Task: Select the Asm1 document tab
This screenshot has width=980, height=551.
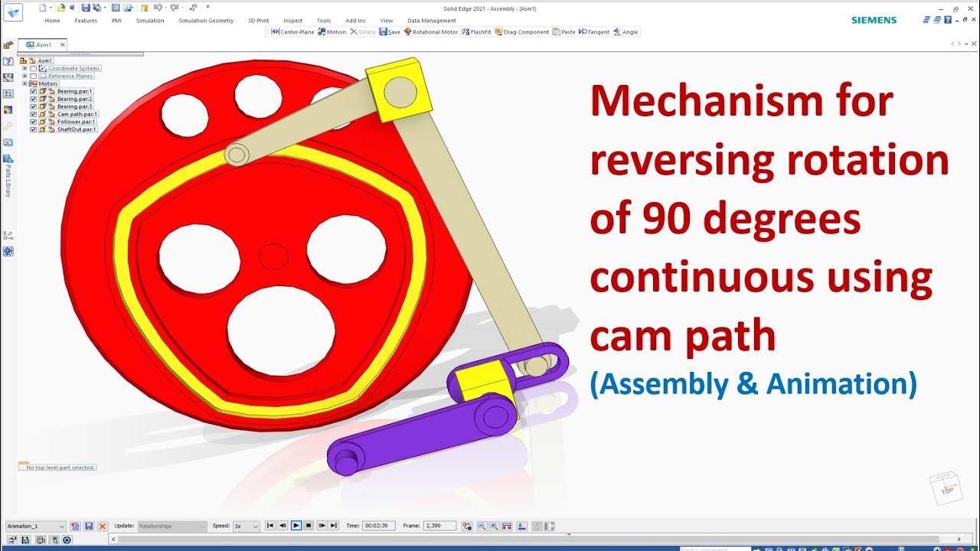Action: click(x=44, y=44)
